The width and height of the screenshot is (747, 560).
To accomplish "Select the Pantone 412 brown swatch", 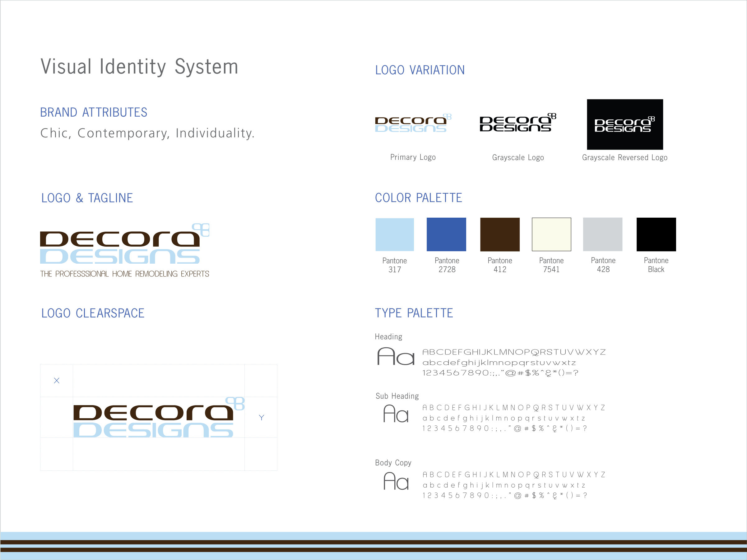I will coord(499,234).
